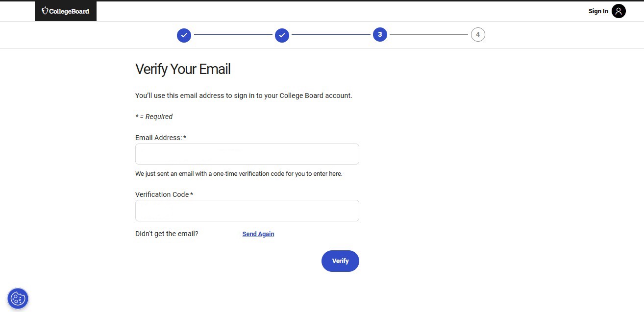Click progress line between steps one and two
The height and width of the screenshot is (312, 644).
click(x=233, y=35)
